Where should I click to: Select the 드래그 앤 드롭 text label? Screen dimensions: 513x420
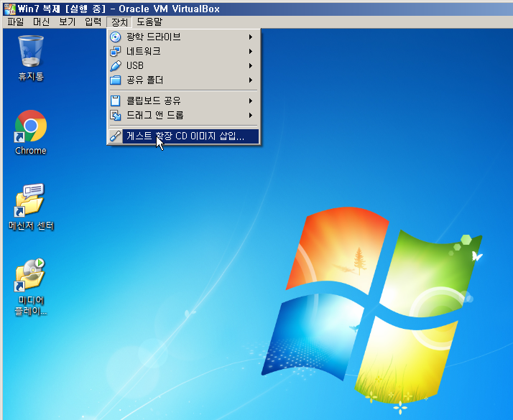coord(154,115)
